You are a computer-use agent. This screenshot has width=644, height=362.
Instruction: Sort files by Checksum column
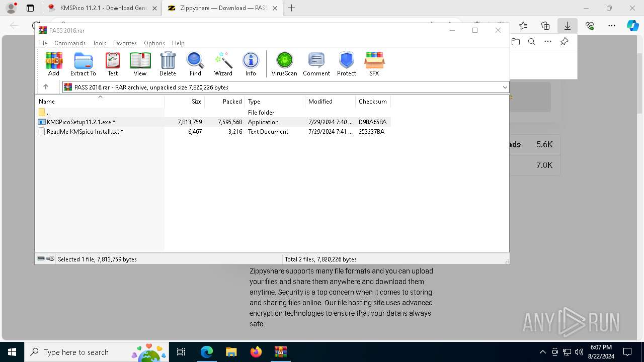coord(373,101)
